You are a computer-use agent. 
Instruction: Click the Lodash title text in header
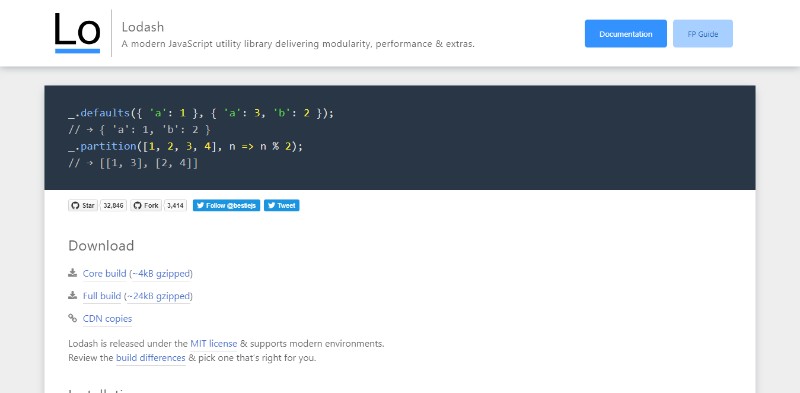(x=143, y=27)
